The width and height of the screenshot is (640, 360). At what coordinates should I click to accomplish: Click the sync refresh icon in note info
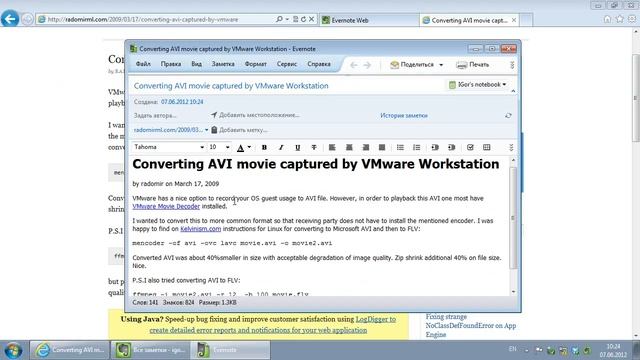pyautogui.click(x=508, y=116)
